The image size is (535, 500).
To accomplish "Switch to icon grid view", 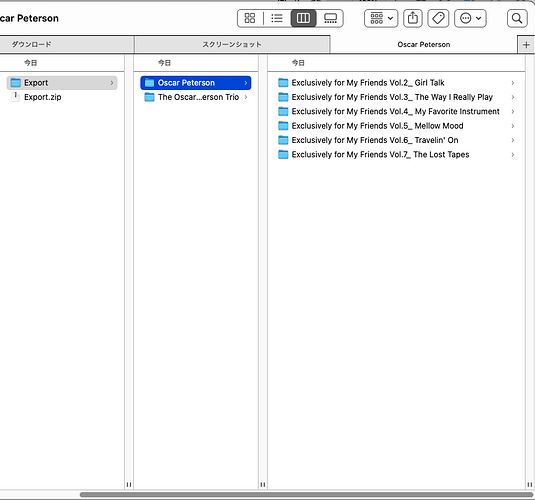I will 250,18.
